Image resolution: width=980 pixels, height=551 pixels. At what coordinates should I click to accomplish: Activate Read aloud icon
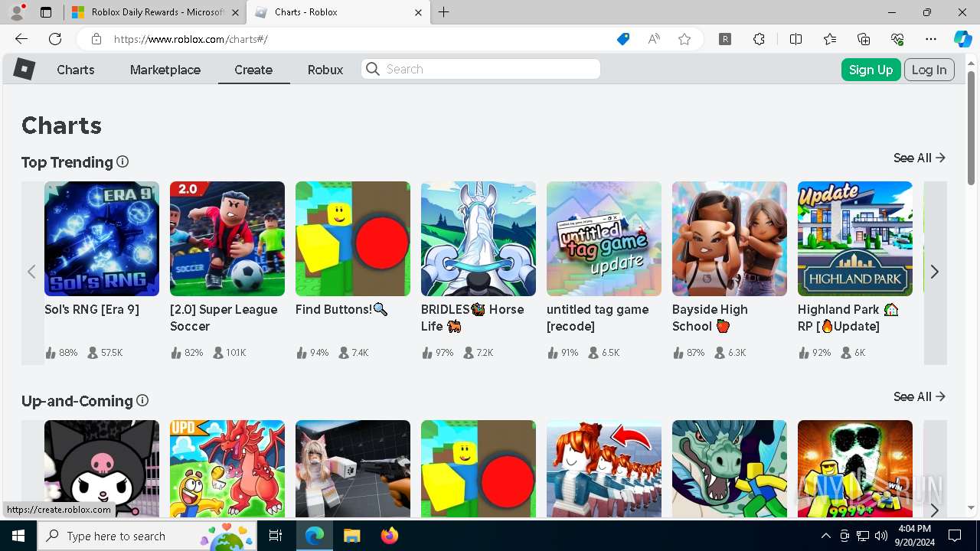tap(654, 39)
